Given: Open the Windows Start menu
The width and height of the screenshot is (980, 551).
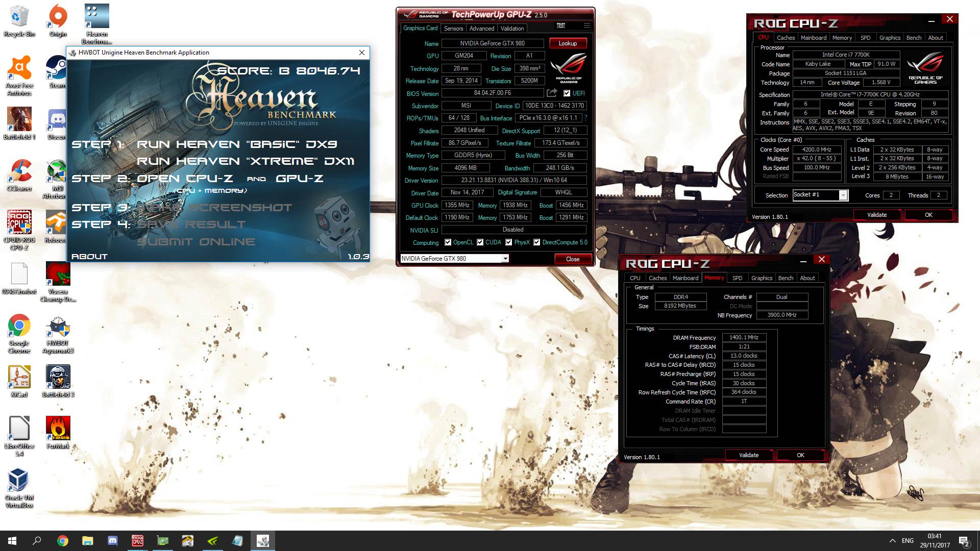Looking at the screenshot, I should [x=12, y=541].
